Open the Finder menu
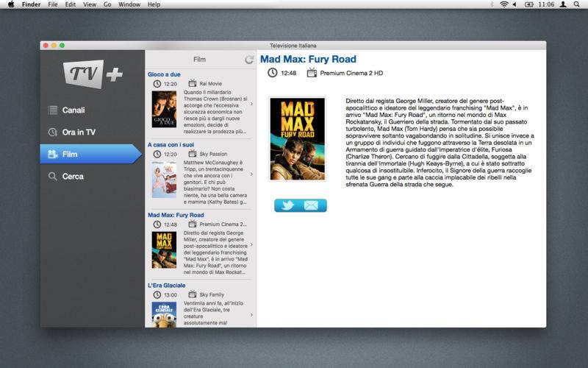 click(x=31, y=4)
